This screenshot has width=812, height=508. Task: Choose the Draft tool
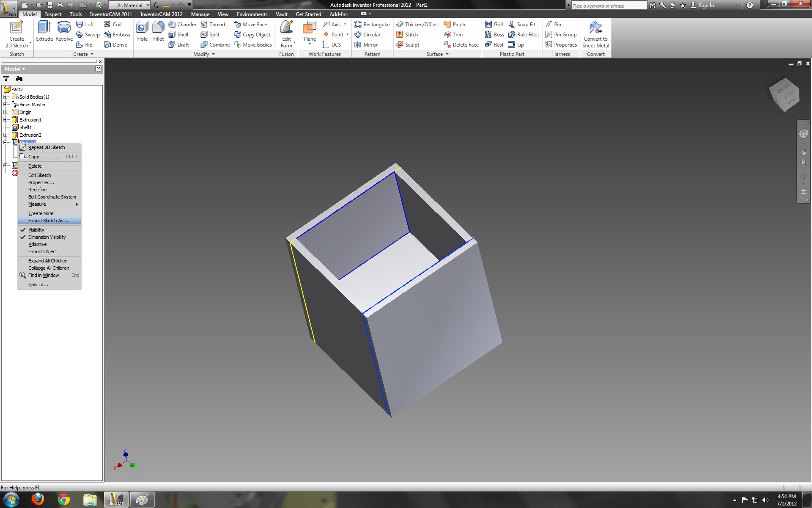tap(179, 45)
